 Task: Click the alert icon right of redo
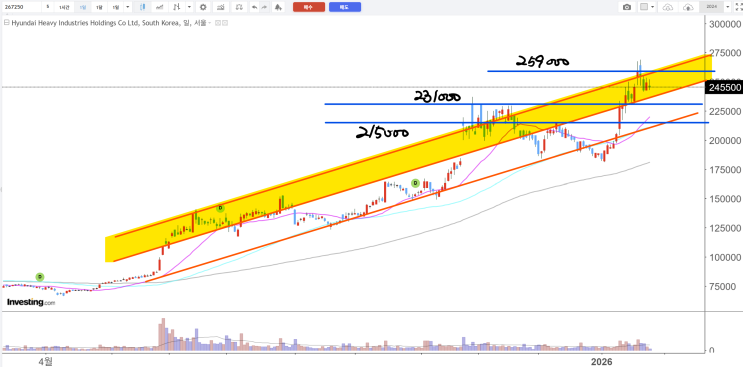coord(278,7)
